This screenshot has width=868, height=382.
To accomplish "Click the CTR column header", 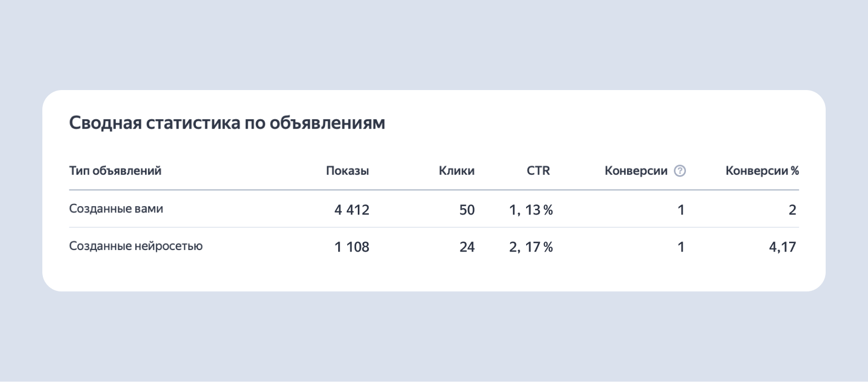I will [538, 171].
